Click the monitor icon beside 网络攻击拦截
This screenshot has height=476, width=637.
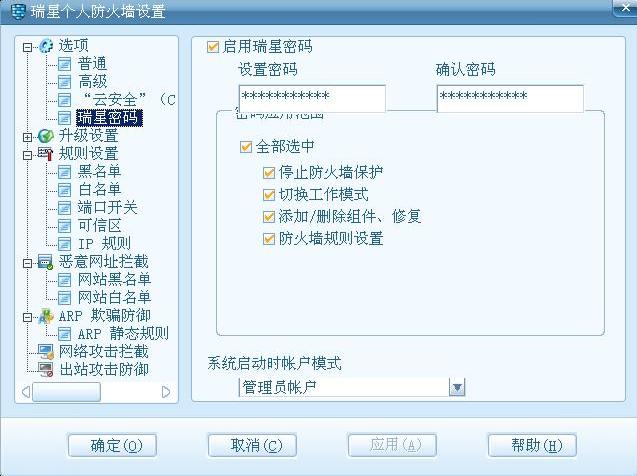[x=46, y=352]
